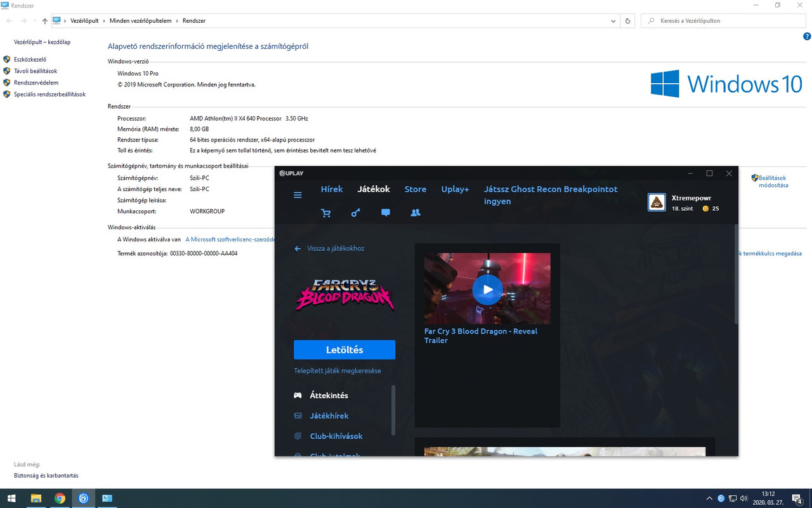812x508 pixels.
Task: Click the partially visible screenshot thumbnail below trailer
Action: click(x=565, y=451)
